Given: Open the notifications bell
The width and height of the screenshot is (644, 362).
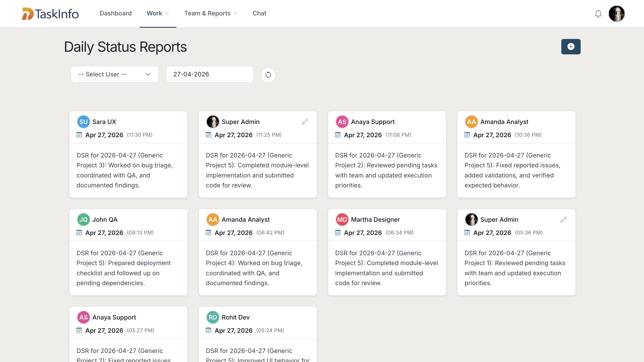Looking at the screenshot, I should coord(598,13).
